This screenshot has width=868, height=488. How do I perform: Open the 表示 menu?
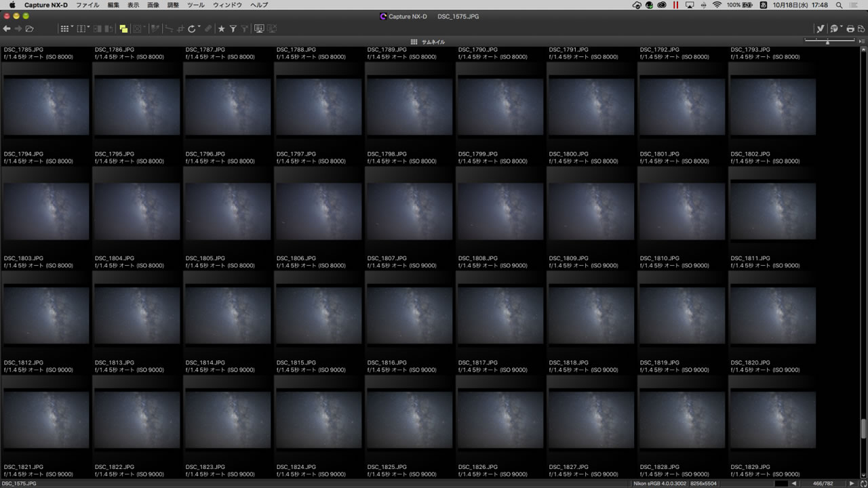[134, 5]
